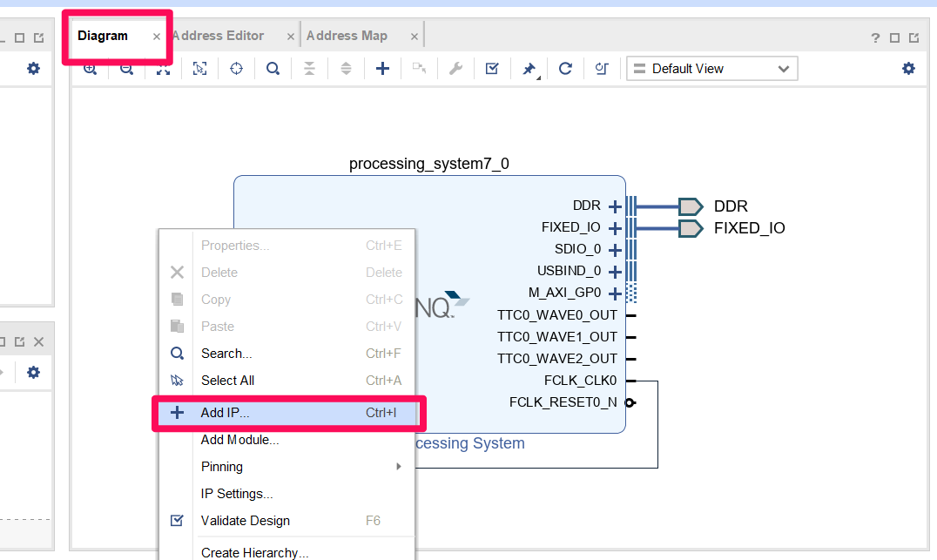Click the zoom fit toolbar icon
The height and width of the screenshot is (560, 937).
coord(163,69)
